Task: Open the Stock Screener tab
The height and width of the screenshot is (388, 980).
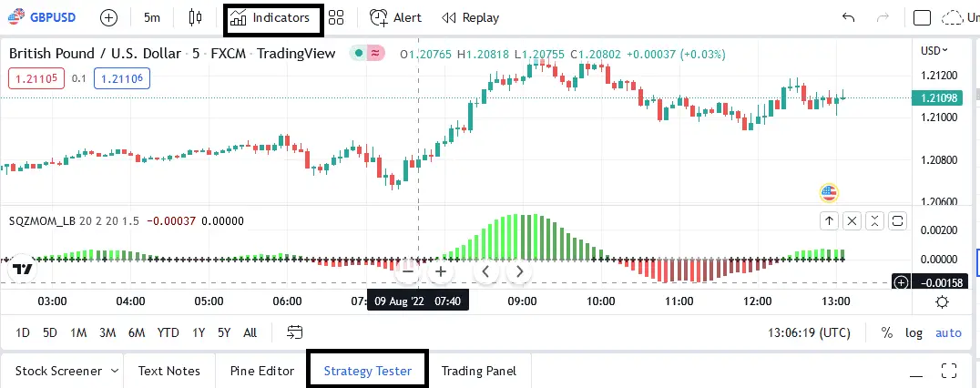Action: pos(58,371)
